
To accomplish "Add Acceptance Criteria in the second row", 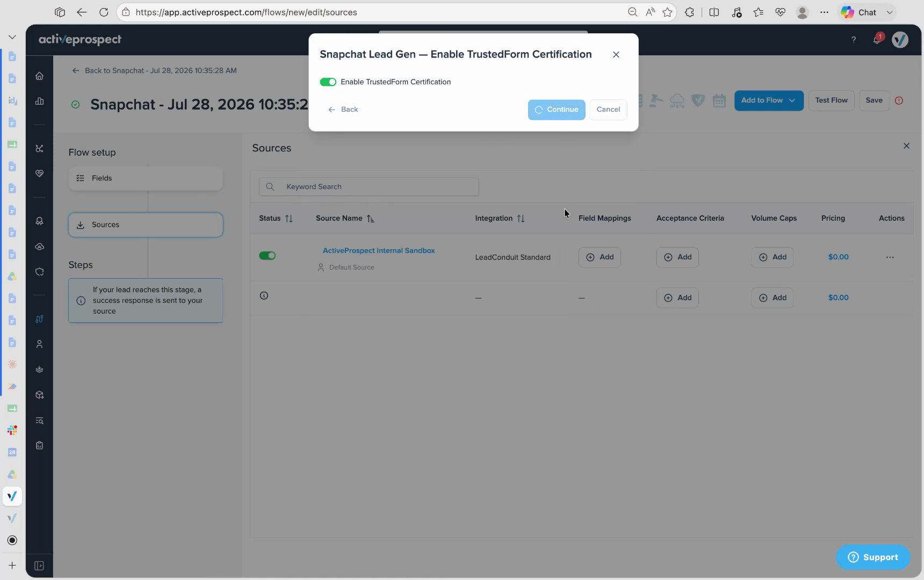I will (x=677, y=298).
